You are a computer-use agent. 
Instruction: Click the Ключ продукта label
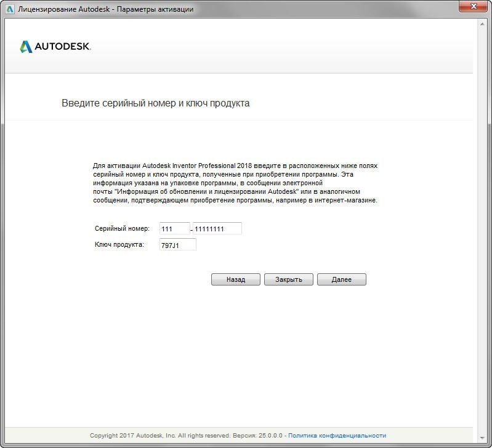click(119, 244)
